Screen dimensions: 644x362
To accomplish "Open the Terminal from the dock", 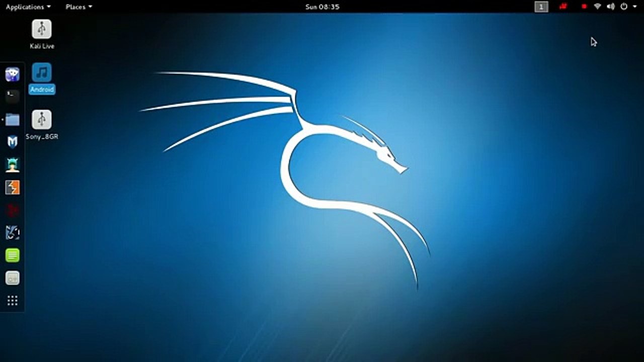I will (x=13, y=97).
